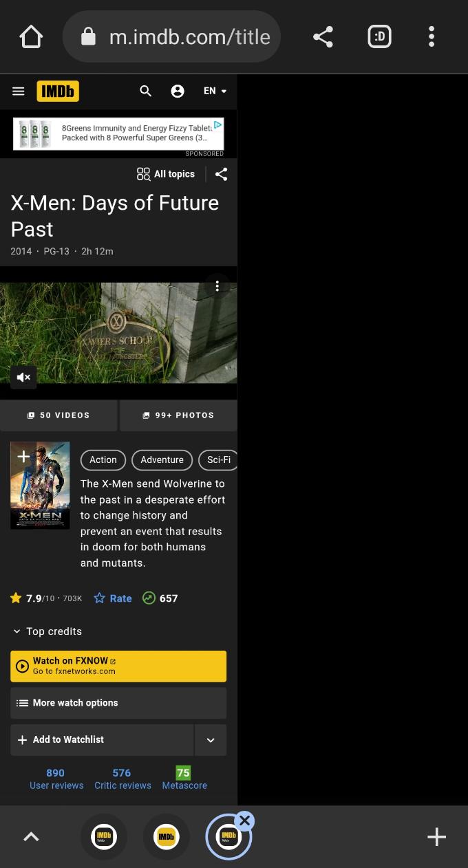View the 890 User reviews

click(x=56, y=779)
